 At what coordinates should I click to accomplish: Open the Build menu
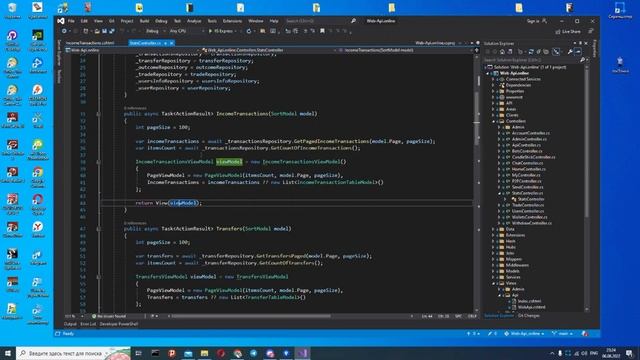coord(144,21)
